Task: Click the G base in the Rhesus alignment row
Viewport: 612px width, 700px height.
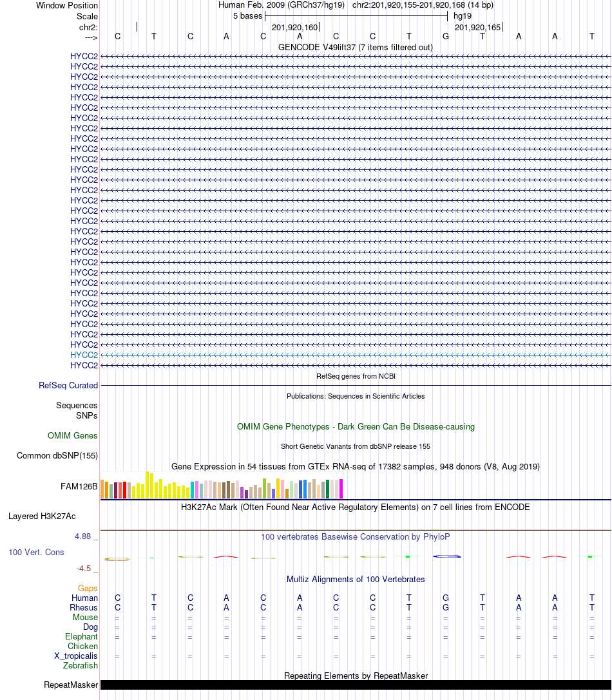Action: (x=445, y=607)
